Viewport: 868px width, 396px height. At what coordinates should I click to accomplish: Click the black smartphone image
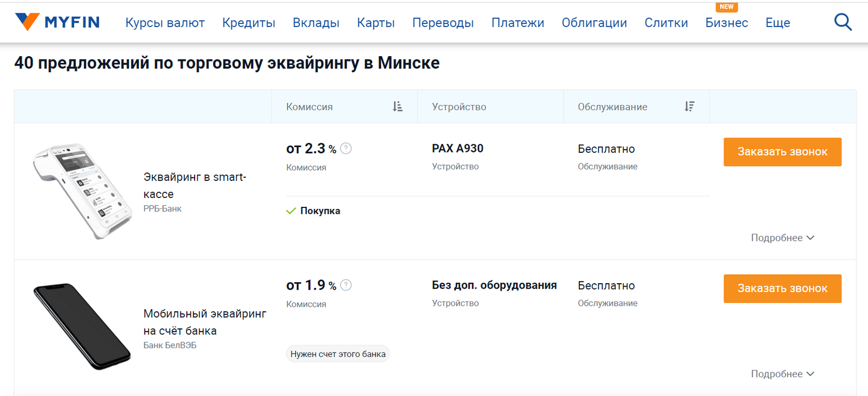click(82, 326)
